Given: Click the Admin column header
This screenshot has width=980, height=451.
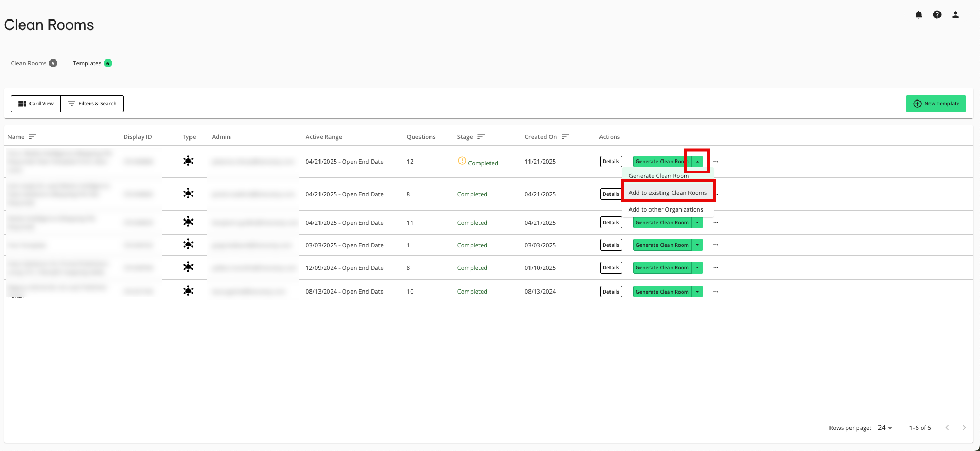Looking at the screenshot, I should [x=221, y=137].
